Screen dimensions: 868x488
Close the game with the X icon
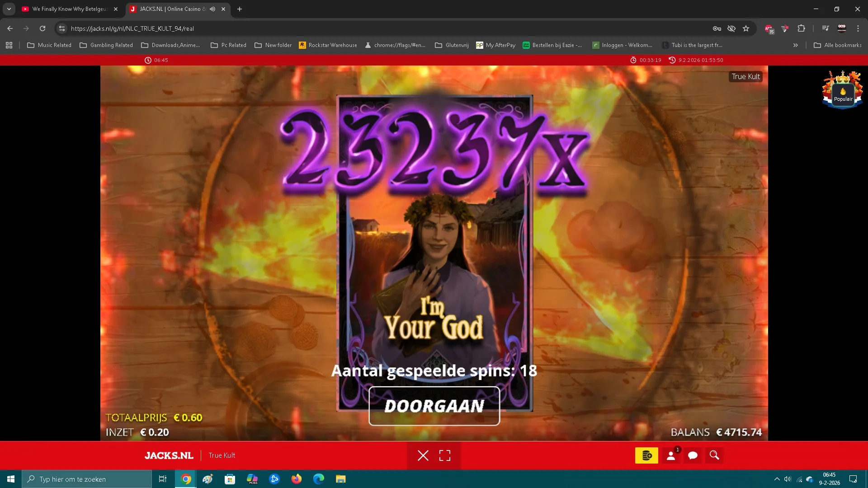[423, 455]
